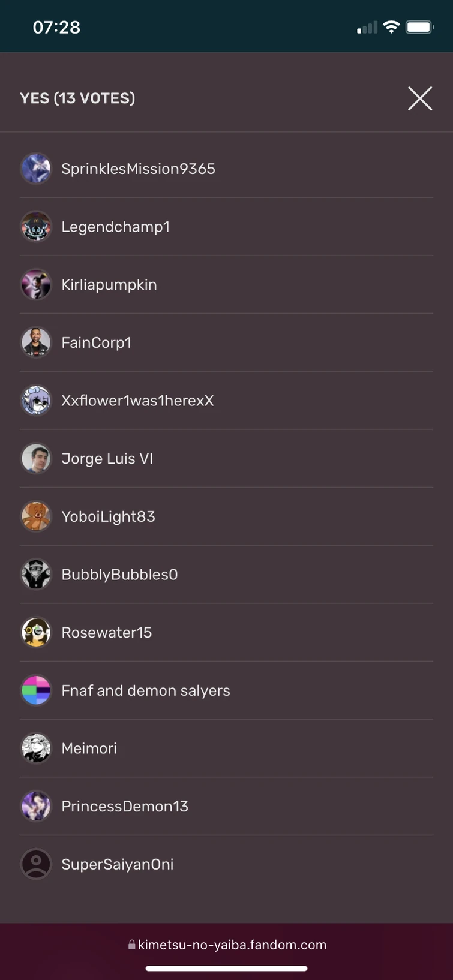This screenshot has width=453, height=980.
Task: Open the Kirliapumpkin username link
Action: tap(109, 285)
